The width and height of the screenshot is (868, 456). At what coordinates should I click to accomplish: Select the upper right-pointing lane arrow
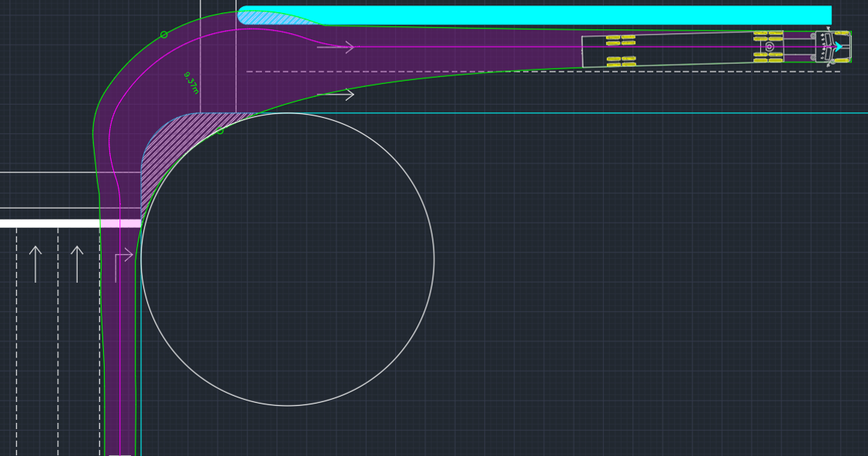coord(336,48)
